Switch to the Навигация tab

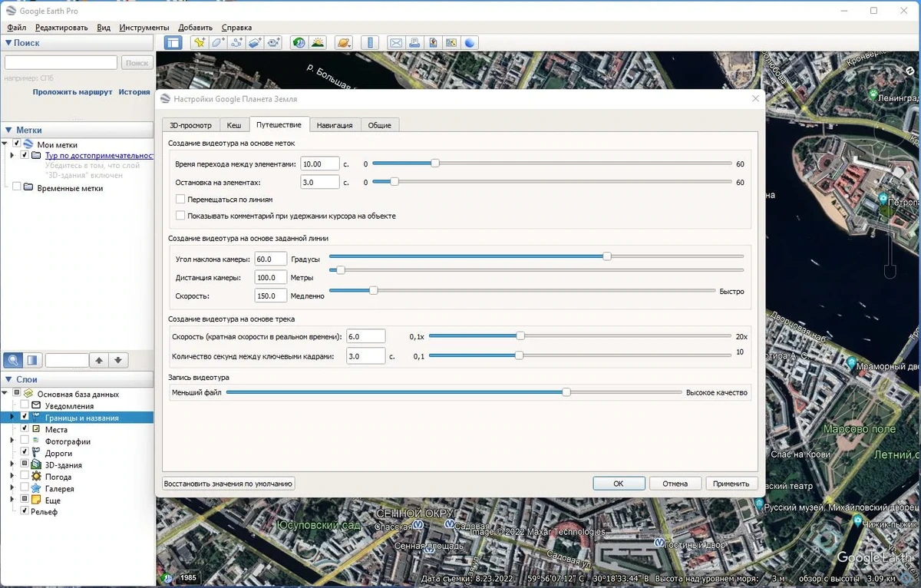tap(335, 125)
